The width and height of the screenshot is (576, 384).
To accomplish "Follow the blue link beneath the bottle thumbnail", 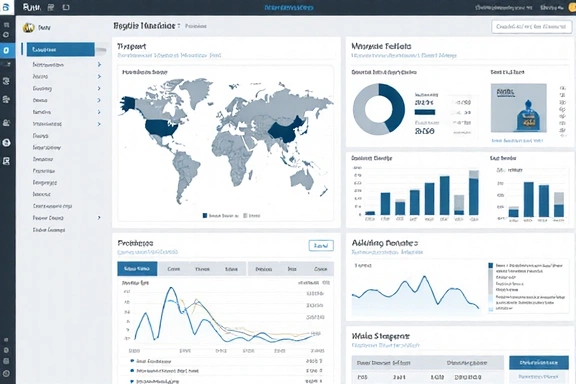I will coord(517,141).
